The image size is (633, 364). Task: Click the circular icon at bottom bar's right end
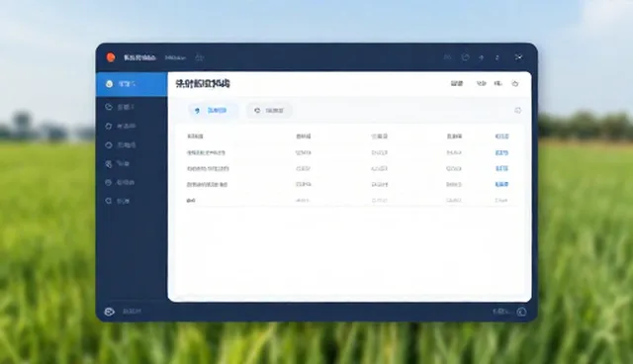(521, 312)
